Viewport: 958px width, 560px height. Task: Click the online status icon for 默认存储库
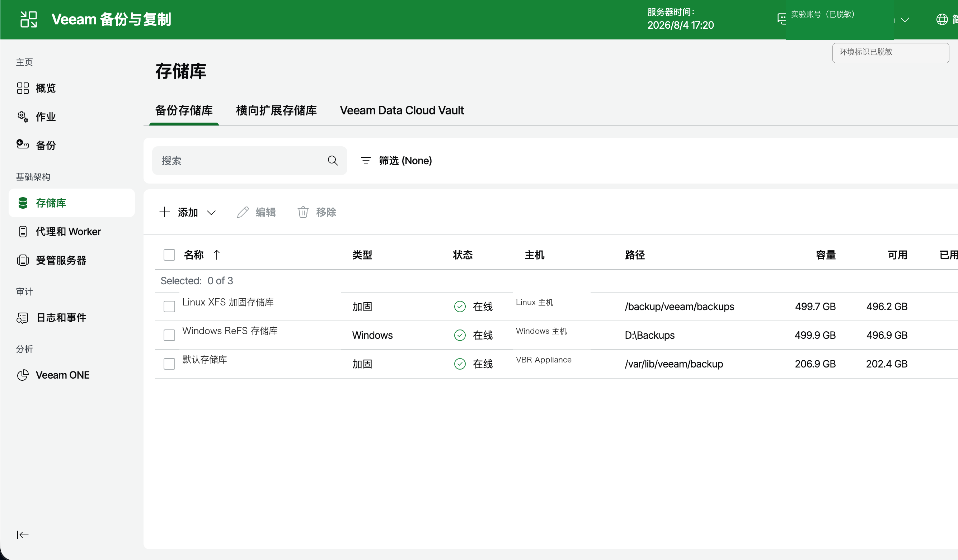tap(460, 364)
